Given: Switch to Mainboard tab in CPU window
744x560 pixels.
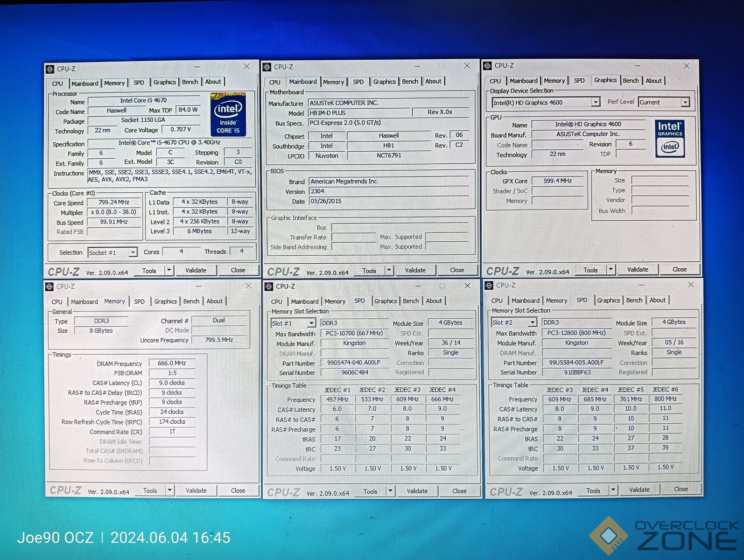Looking at the screenshot, I should click(84, 84).
